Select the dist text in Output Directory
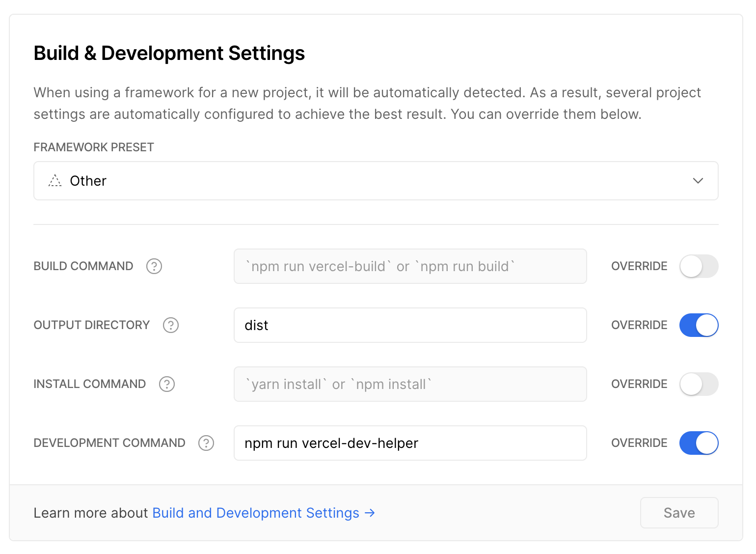The image size is (756, 554). pos(256,325)
